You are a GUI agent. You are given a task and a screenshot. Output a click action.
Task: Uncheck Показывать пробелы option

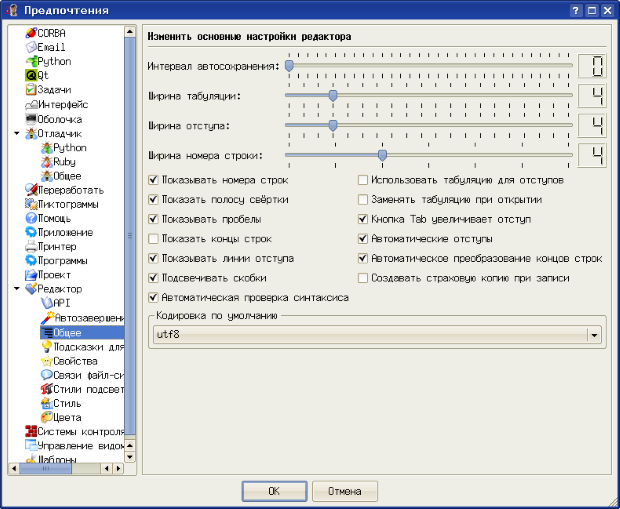tap(153, 219)
